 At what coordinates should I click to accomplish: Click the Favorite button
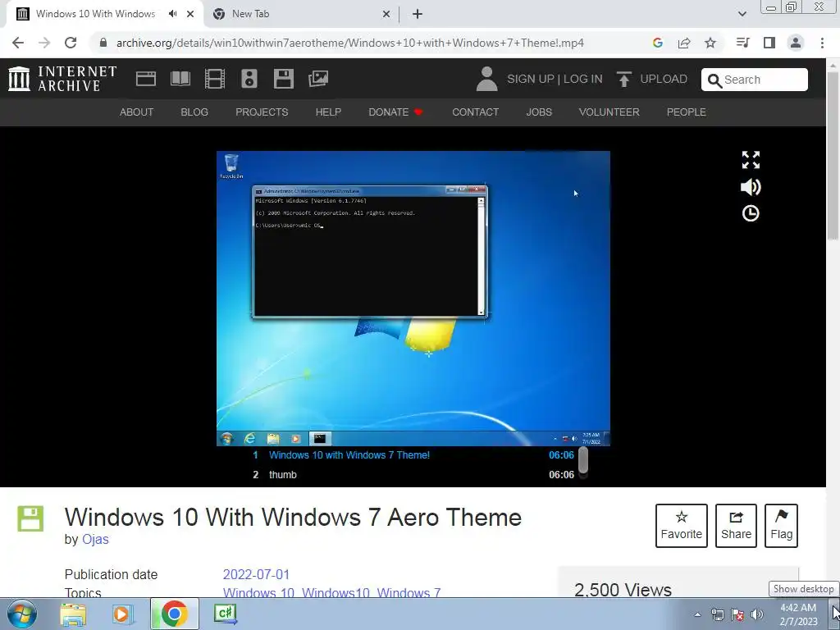[x=682, y=526]
